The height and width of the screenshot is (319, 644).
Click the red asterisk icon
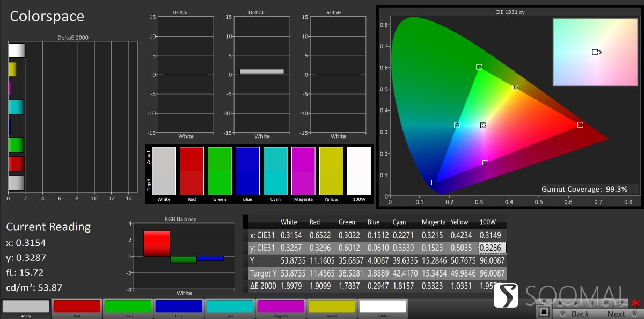[636, 304]
